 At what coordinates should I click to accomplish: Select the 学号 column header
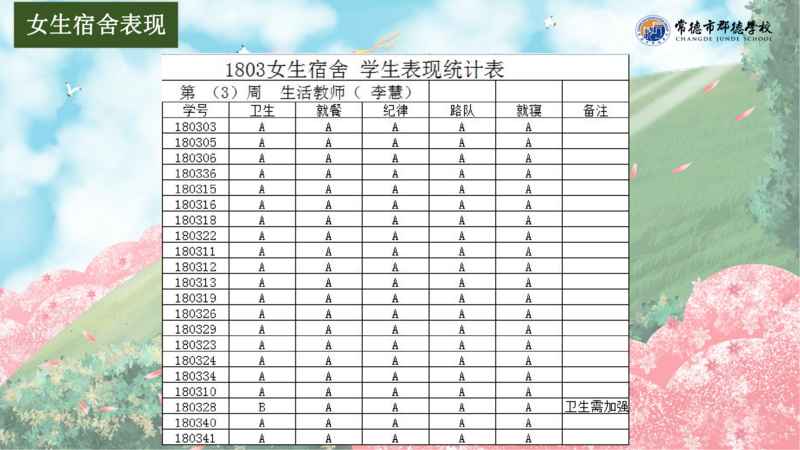(x=196, y=110)
